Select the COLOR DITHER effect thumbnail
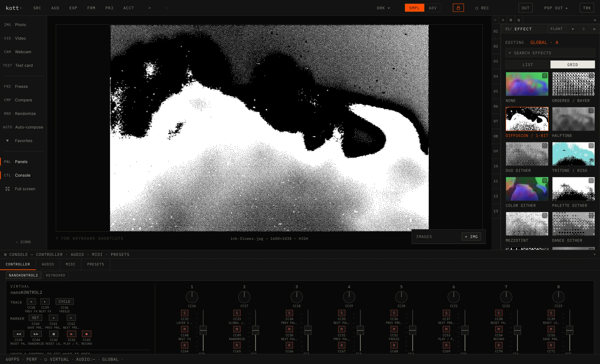The image size is (600, 364). 527,189
